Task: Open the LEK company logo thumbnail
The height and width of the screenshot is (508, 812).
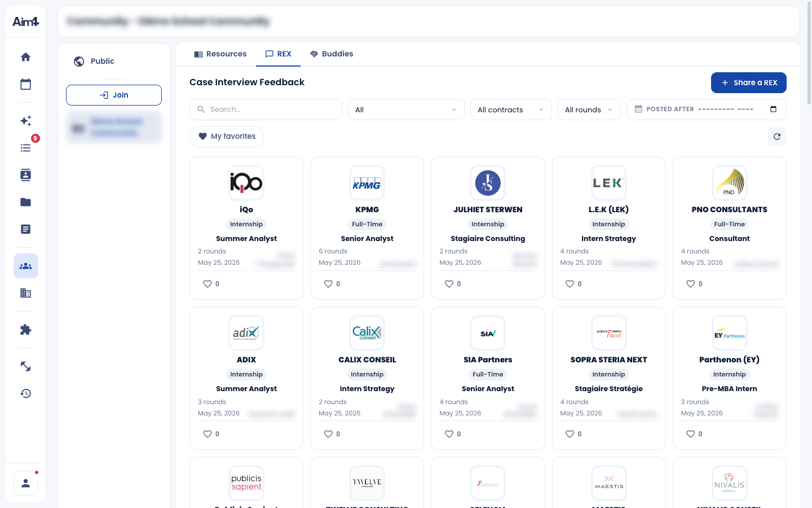Action: click(x=608, y=183)
